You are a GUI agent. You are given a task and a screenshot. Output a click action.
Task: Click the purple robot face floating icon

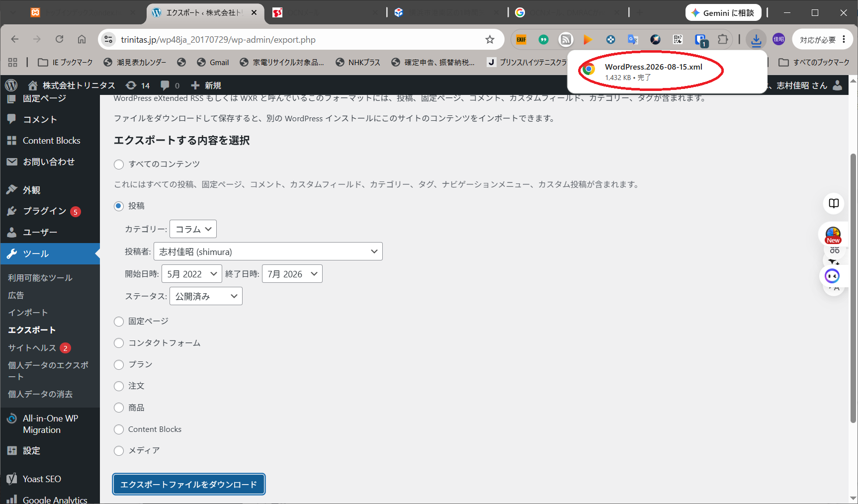click(832, 276)
